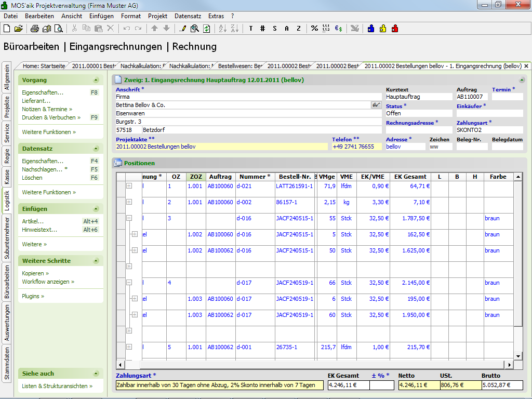532x399 pixels.
Task: Click the address lookup icon beside Bettina Bellov
Action: pos(376,105)
